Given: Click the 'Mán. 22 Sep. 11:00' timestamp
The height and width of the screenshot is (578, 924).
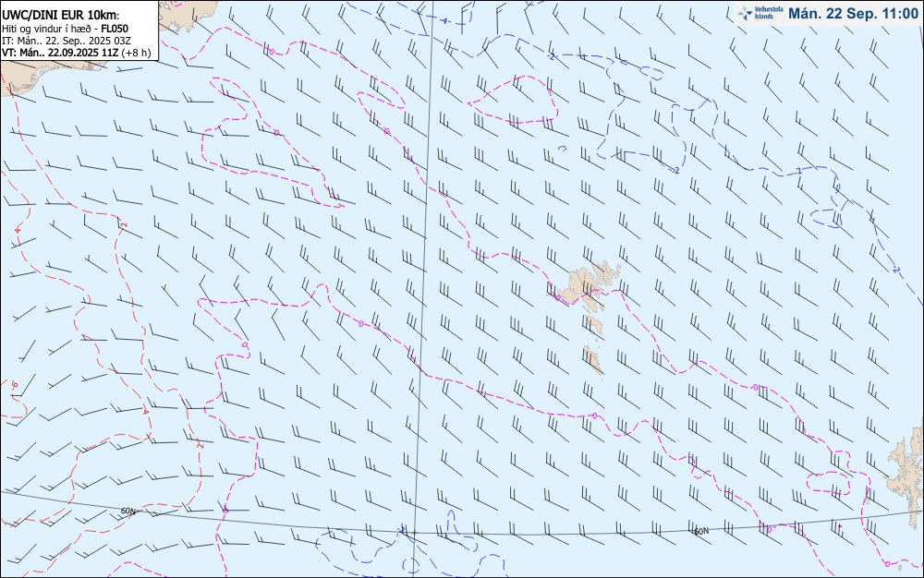Looking at the screenshot, I should click(x=853, y=14).
